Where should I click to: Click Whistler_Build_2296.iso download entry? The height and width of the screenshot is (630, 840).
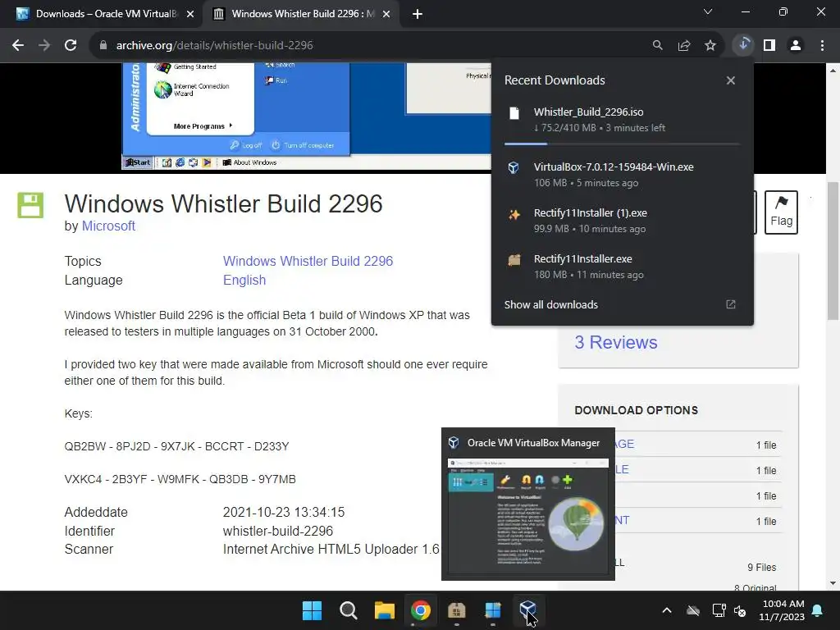623,120
